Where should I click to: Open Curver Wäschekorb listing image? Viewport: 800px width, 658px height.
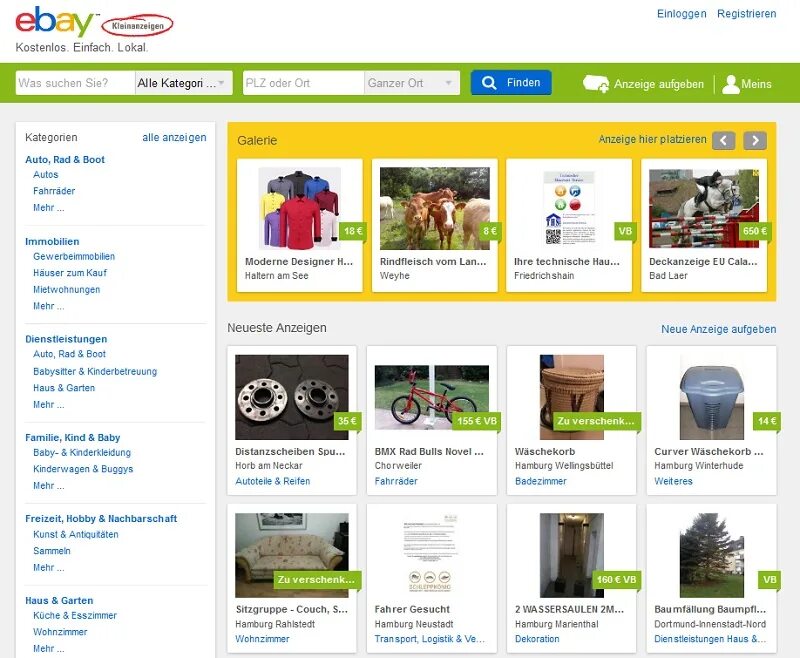point(711,397)
